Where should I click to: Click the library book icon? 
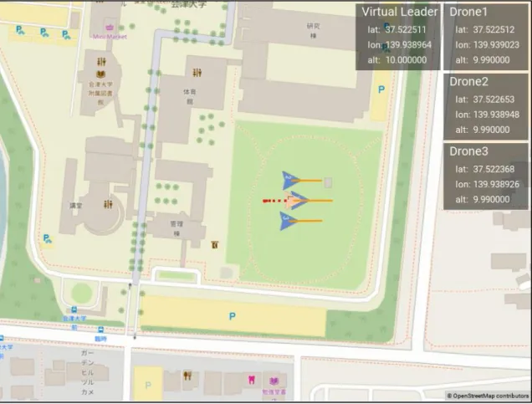coord(100,74)
